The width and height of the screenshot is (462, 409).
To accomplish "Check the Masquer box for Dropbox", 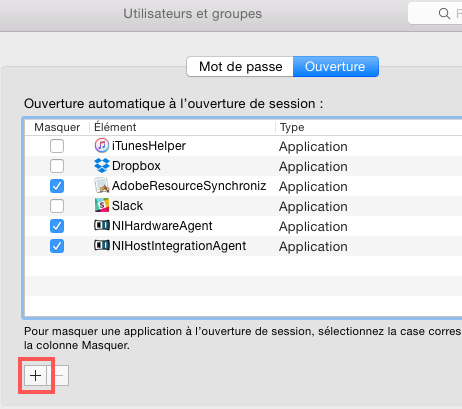I will click(57, 166).
